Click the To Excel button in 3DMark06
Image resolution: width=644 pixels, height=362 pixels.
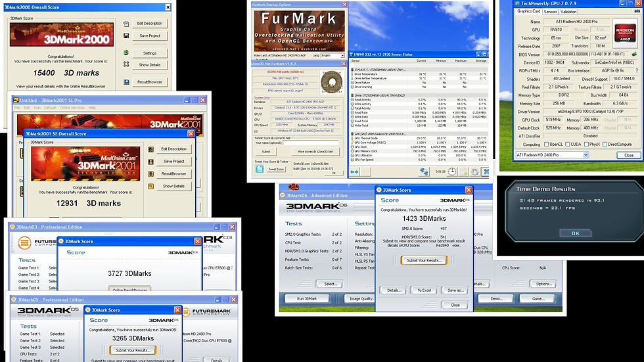[x=425, y=290]
